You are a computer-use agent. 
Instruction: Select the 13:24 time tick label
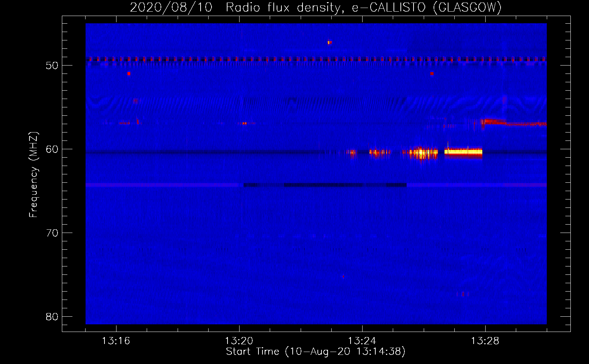tap(362, 341)
